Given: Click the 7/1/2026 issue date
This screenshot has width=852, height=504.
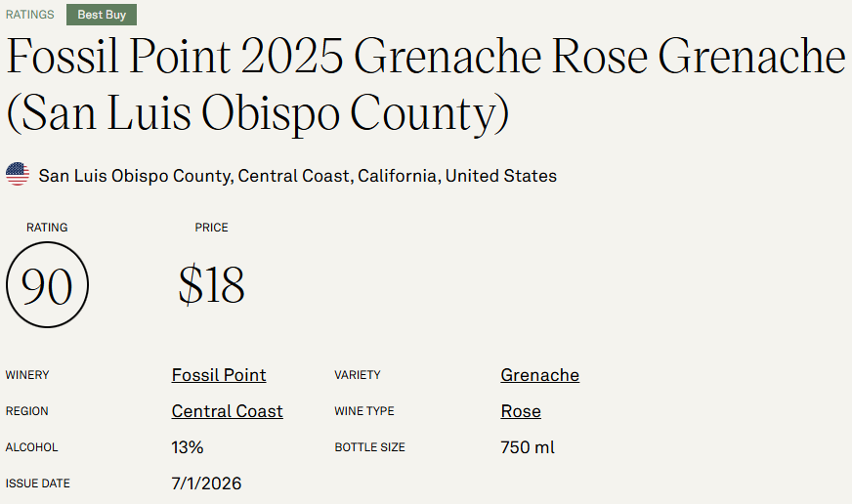Looking at the screenshot, I should pos(206,483).
